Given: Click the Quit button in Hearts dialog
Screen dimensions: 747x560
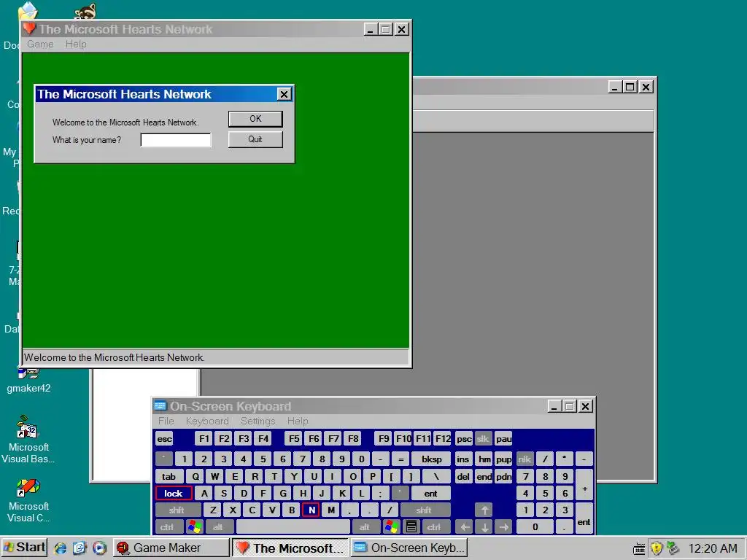Looking at the screenshot, I should click(255, 139).
